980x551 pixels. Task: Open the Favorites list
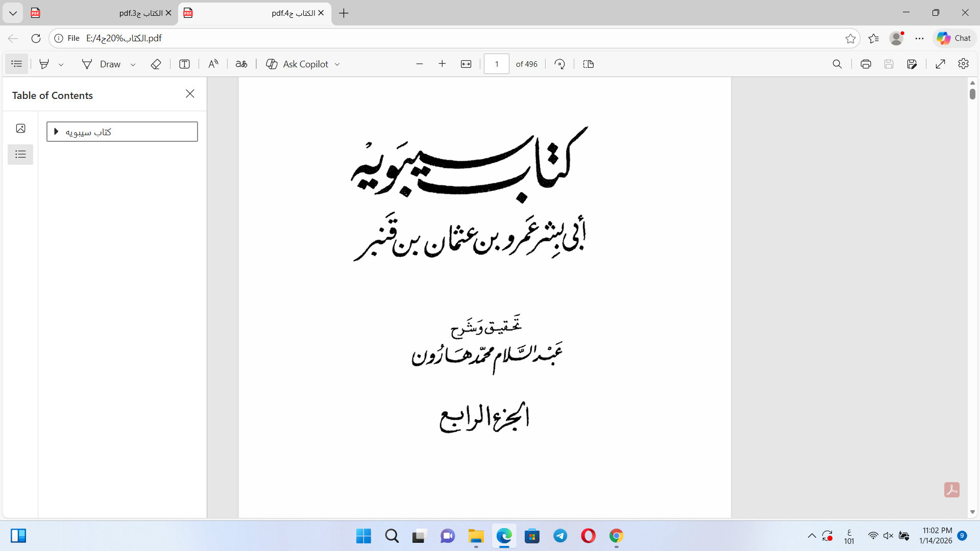[874, 38]
